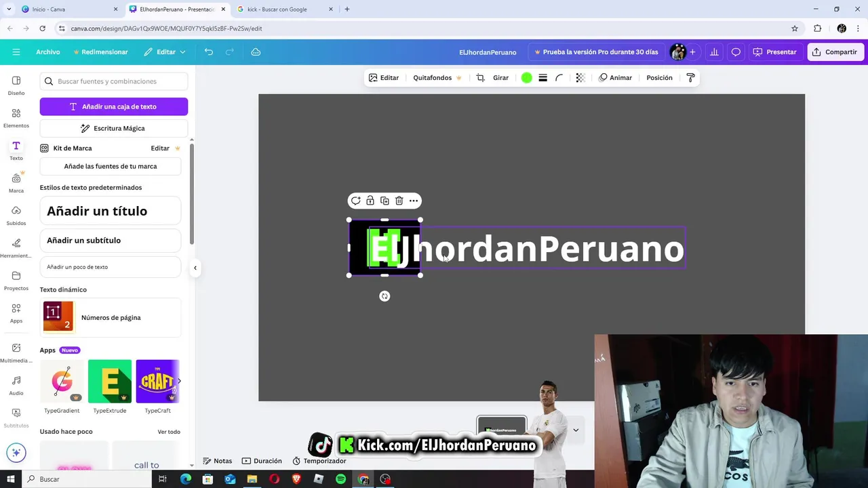Click the Magic assistant comment icon on element
This screenshot has width=868, height=488.
pos(355,201)
